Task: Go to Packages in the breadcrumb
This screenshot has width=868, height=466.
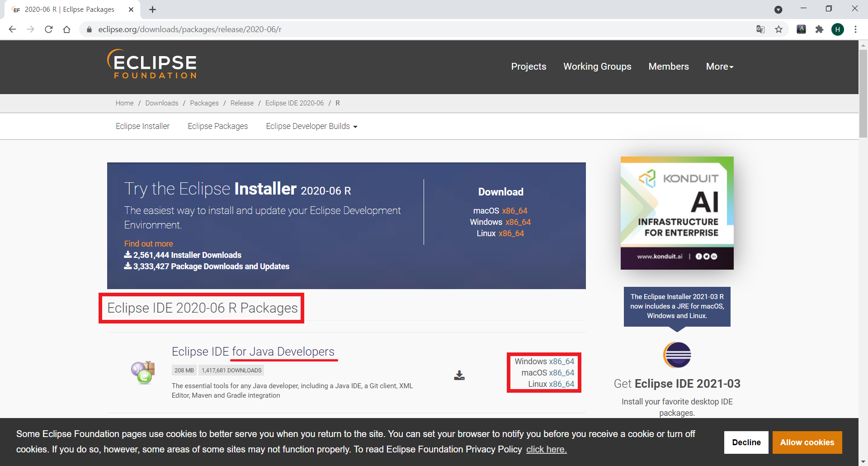Action: (204, 103)
